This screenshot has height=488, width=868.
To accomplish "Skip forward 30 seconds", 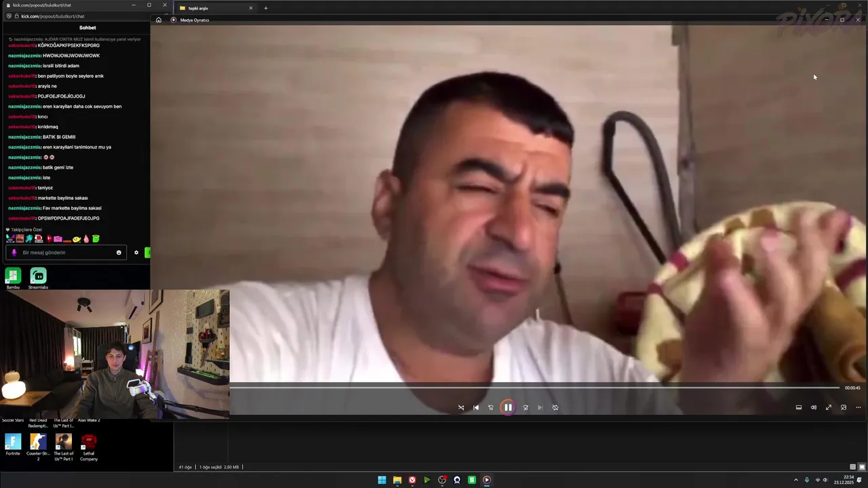I will (x=526, y=407).
